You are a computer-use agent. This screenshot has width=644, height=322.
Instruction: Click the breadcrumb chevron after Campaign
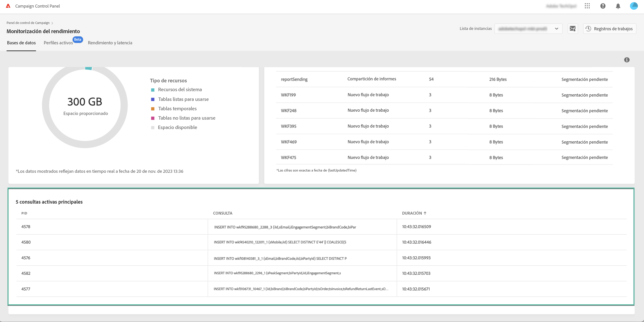pos(52,23)
